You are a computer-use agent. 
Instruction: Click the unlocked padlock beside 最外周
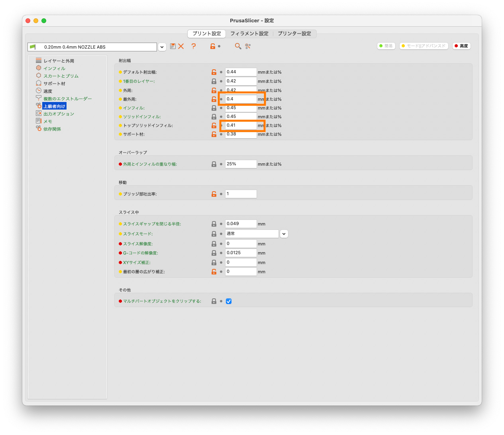[x=214, y=99]
